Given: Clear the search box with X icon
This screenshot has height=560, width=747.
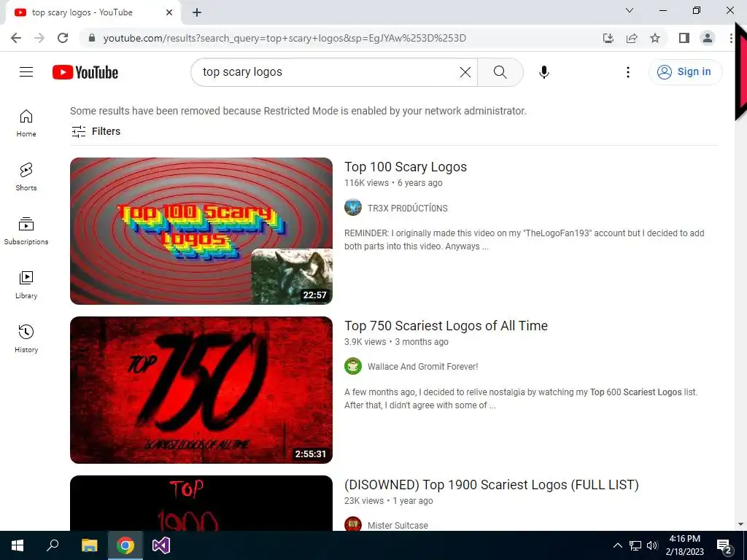Looking at the screenshot, I should point(465,72).
